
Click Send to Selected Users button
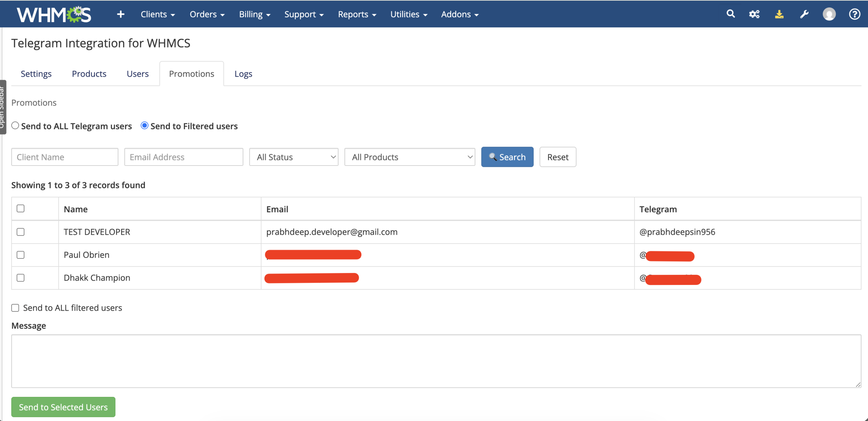63,407
